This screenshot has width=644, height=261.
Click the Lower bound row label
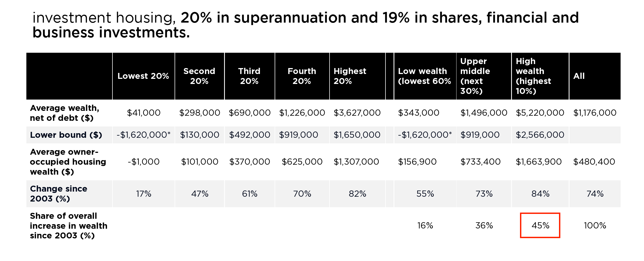point(66,135)
